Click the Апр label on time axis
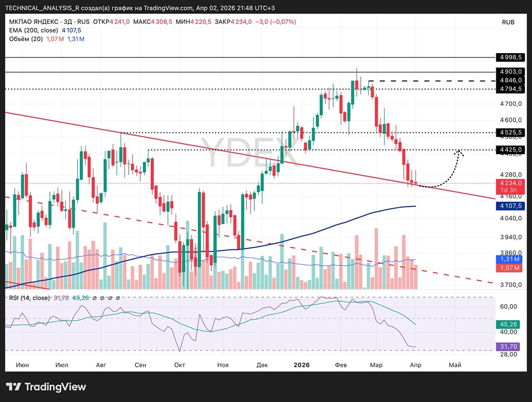 tap(415, 365)
